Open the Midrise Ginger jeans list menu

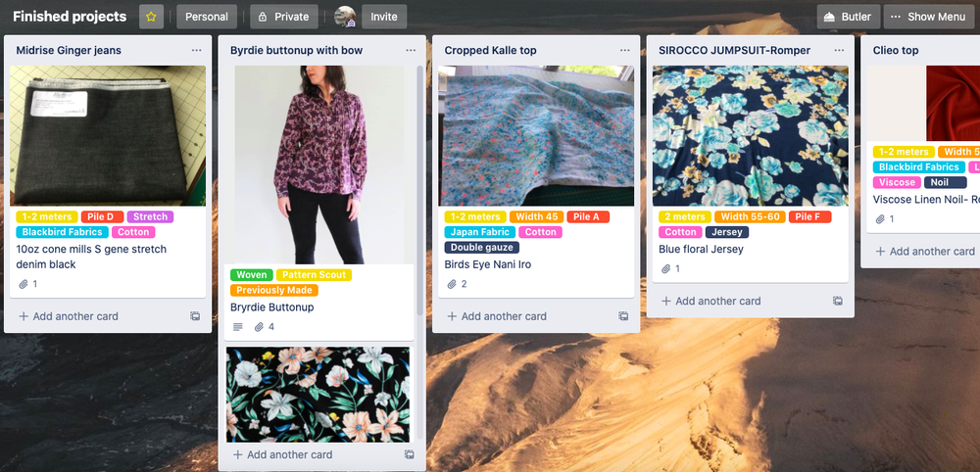[196, 50]
